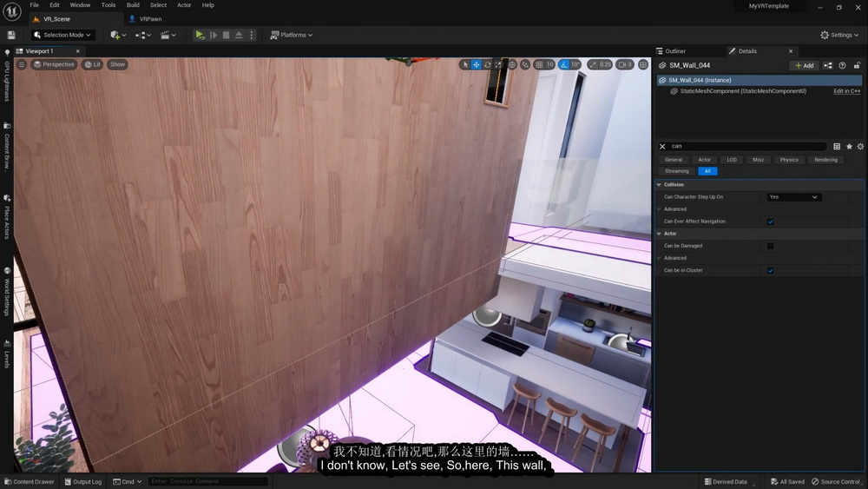Start Play in Editor with the green play button

(x=200, y=35)
